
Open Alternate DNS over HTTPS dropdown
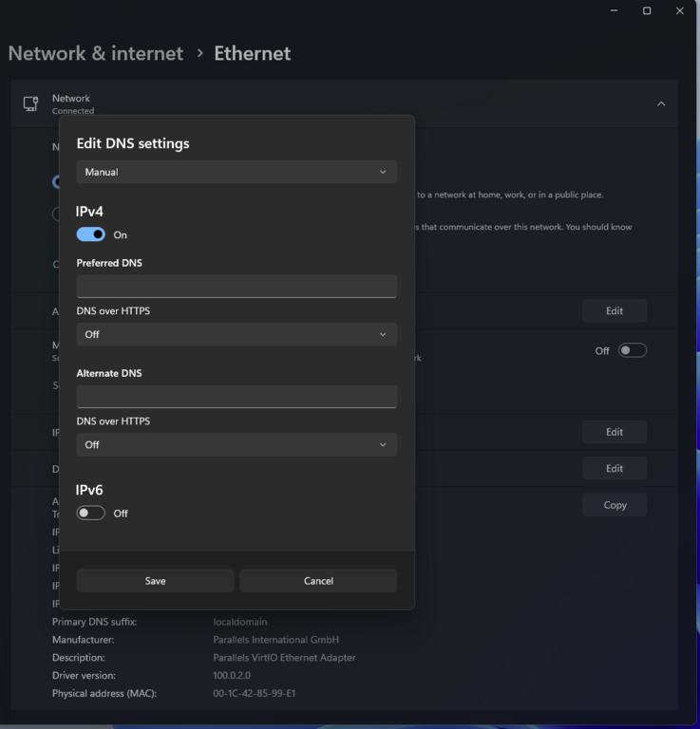click(236, 445)
